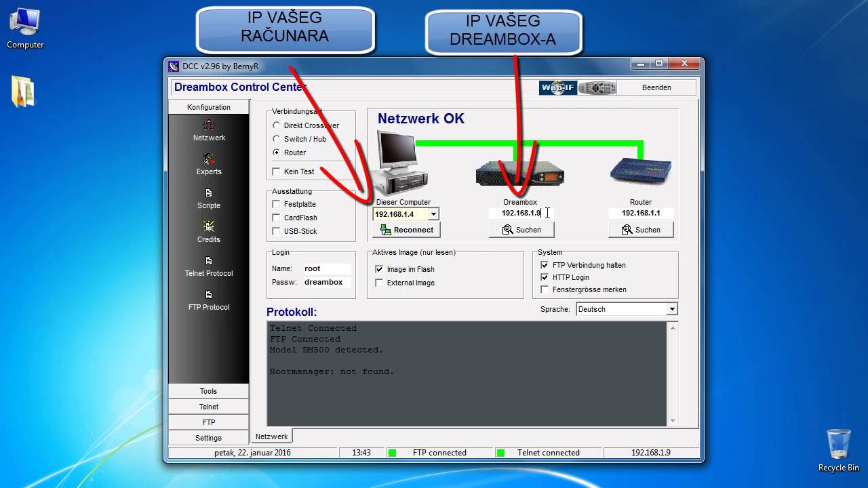The image size is (868, 488).
Task: Click the Dreambox receiver image
Action: 520,173
